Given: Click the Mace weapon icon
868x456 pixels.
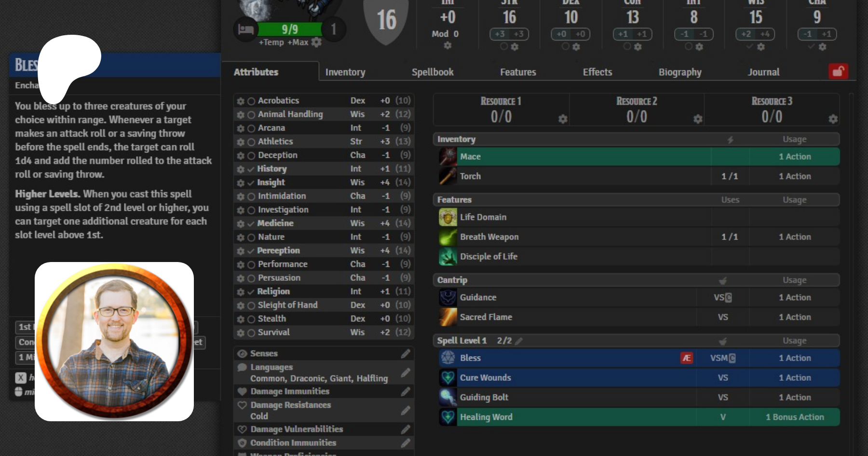Looking at the screenshot, I should pyautogui.click(x=448, y=157).
